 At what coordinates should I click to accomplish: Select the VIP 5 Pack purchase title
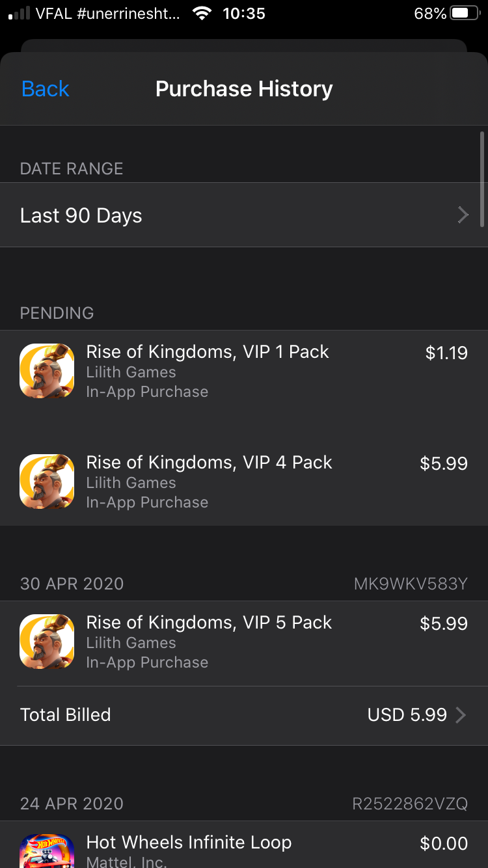(x=209, y=623)
